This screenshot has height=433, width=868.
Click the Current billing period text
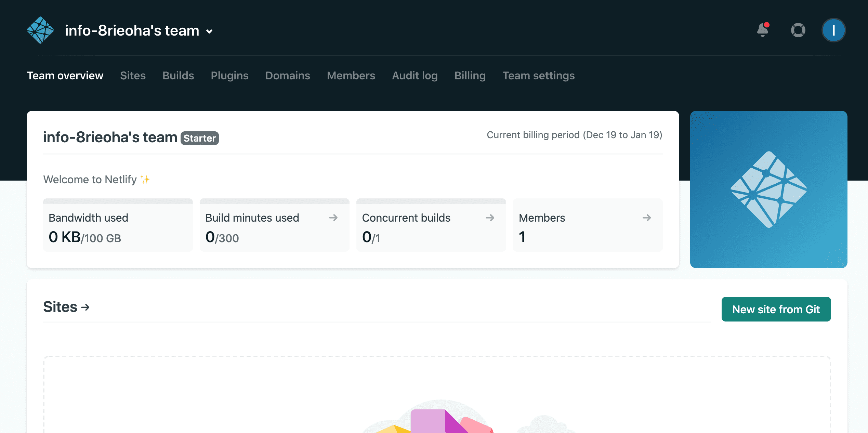point(575,135)
